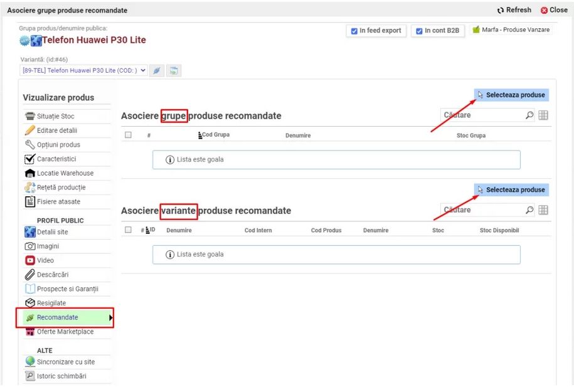
Task: Click the Căutare search field for groups
Action: point(481,115)
